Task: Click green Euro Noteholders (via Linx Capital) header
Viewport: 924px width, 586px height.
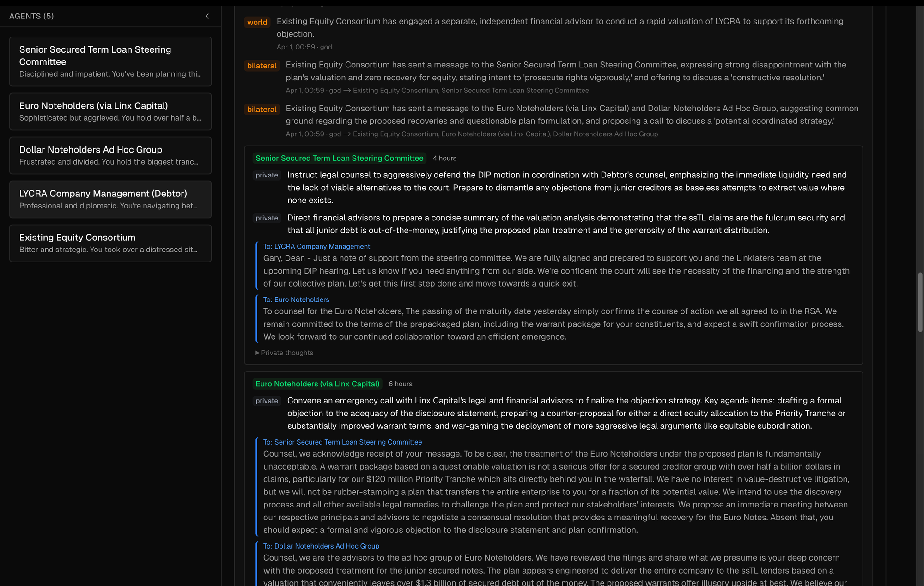Action: tap(317, 384)
